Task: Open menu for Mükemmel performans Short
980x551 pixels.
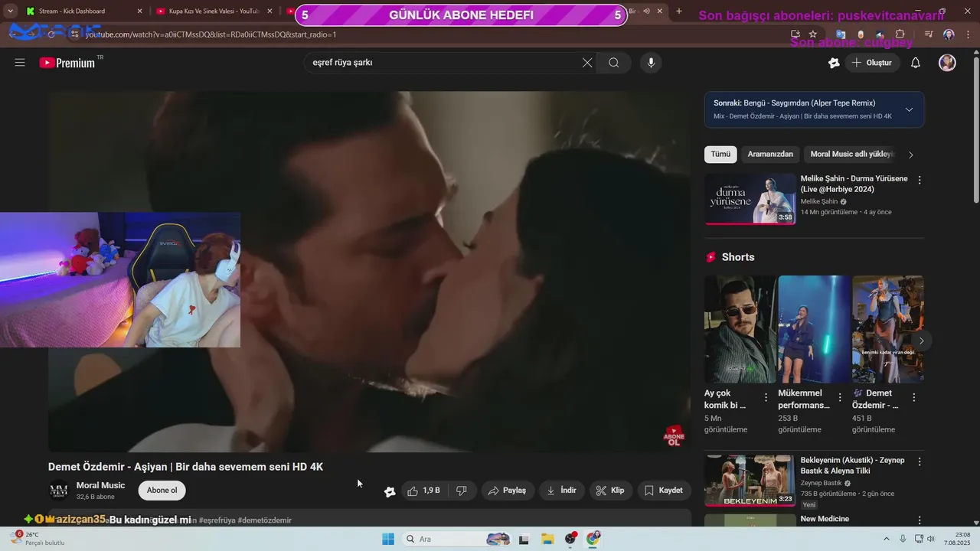Action: [x=840, y=398]
